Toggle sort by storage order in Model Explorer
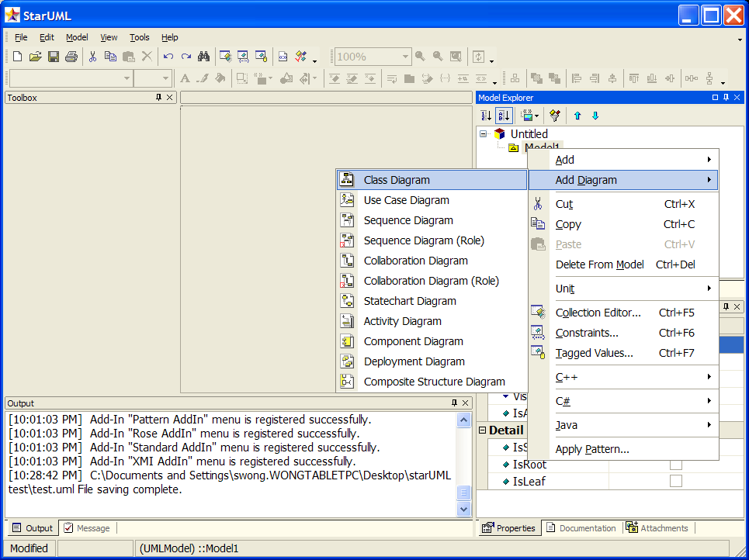Viewport: 749px width, 560px height. [x=487, y=116]
